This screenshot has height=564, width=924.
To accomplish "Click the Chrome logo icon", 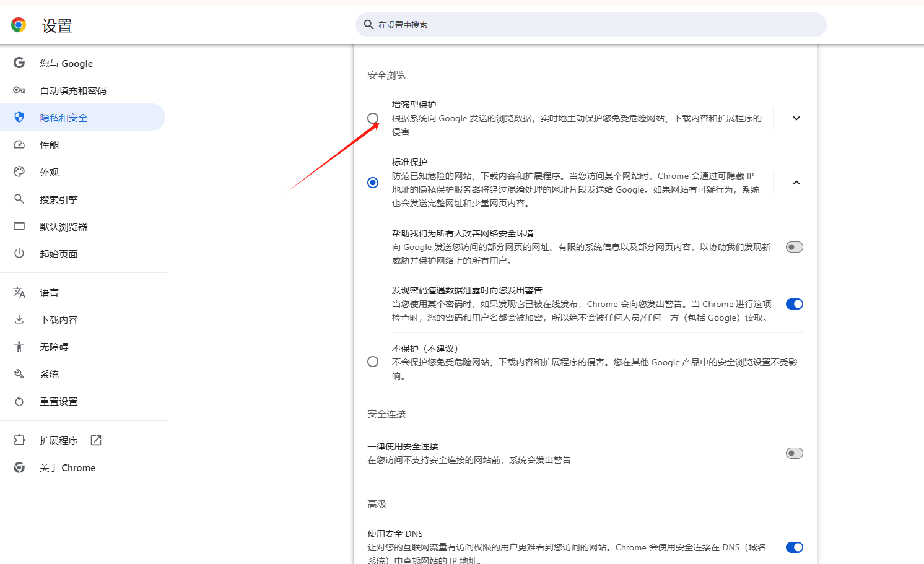I will pyautogui.click(x=19, y=25).
